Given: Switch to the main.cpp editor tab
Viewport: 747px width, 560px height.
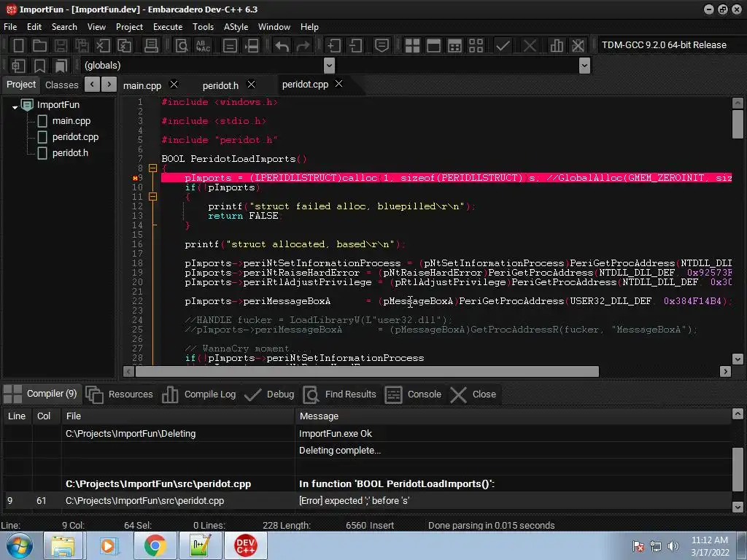Looking at the screenshot, I should coord(142,86).
